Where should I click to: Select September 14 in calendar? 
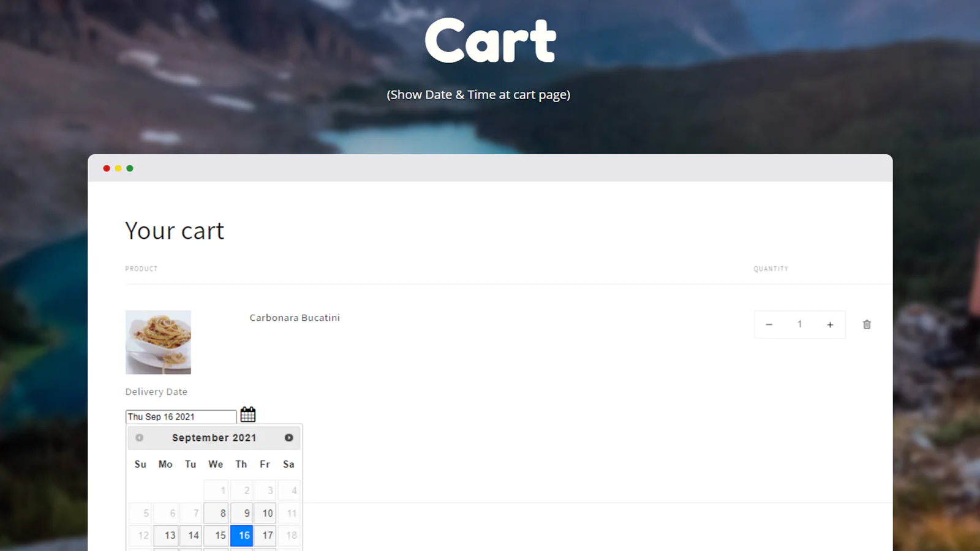coord(190,535)
